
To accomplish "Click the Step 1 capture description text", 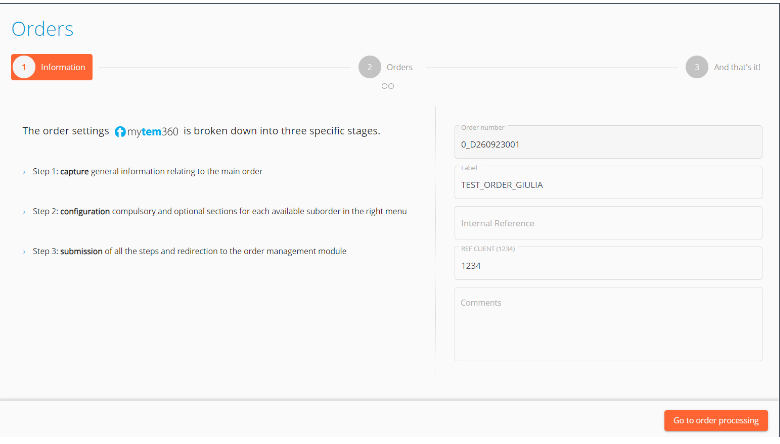I will pyautogui.click(x=161, y=172).
